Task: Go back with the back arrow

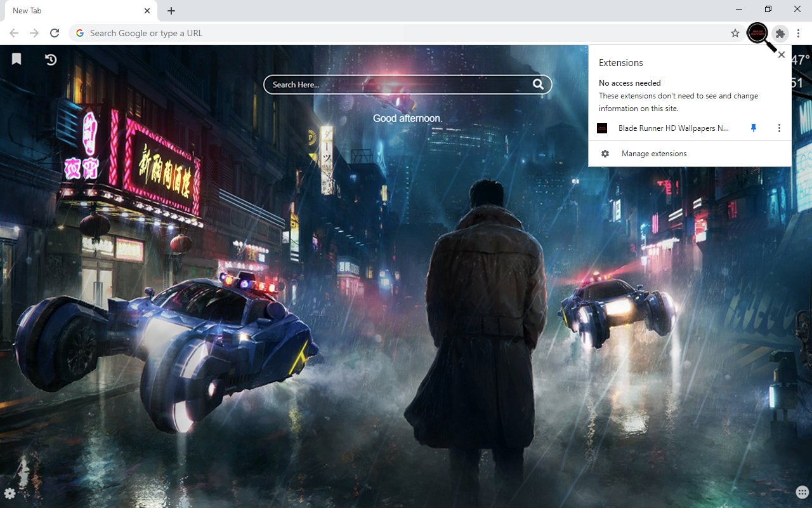Action: point(14,33)
